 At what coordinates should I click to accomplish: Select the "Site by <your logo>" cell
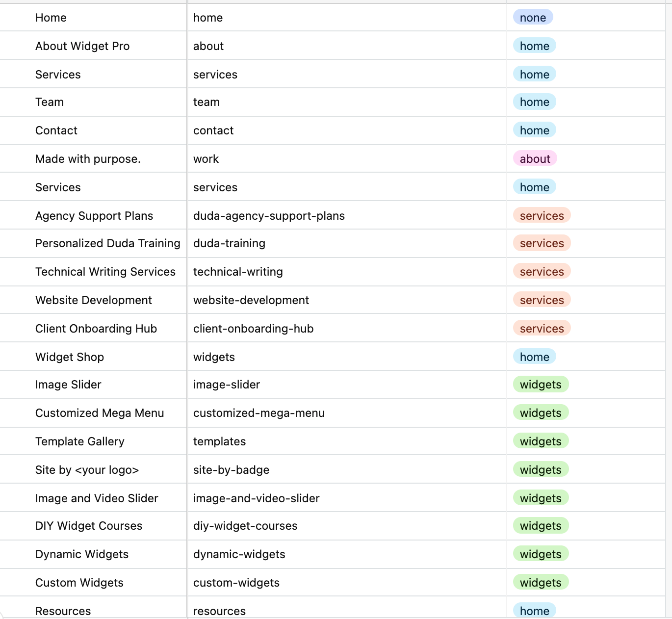pos(87,470)
